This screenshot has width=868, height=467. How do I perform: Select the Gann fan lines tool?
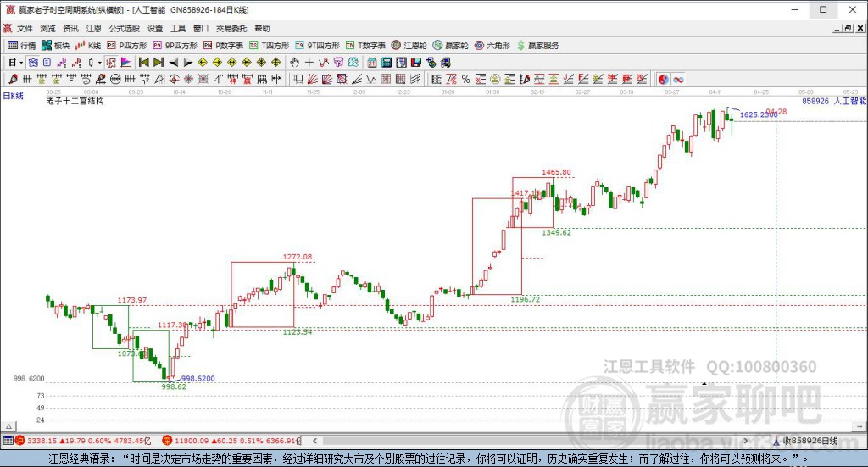pyautogui.click(x=313, y=79)
